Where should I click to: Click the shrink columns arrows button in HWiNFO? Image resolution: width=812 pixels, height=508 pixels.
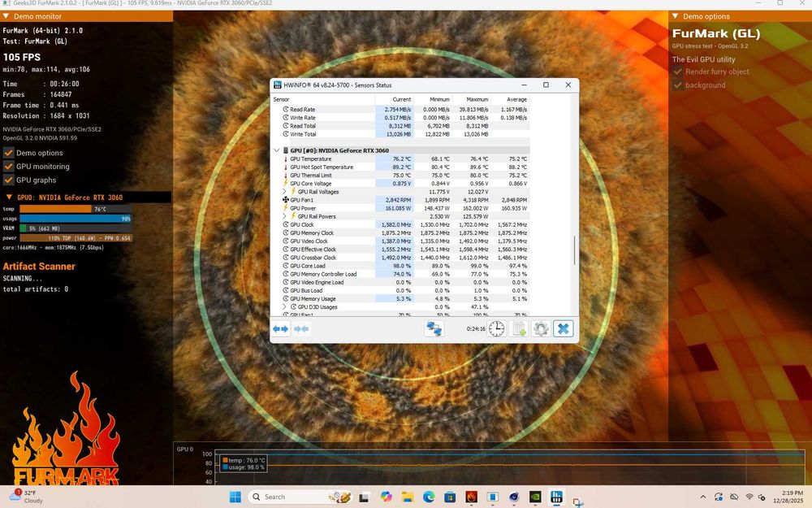(x=301, y=328)
